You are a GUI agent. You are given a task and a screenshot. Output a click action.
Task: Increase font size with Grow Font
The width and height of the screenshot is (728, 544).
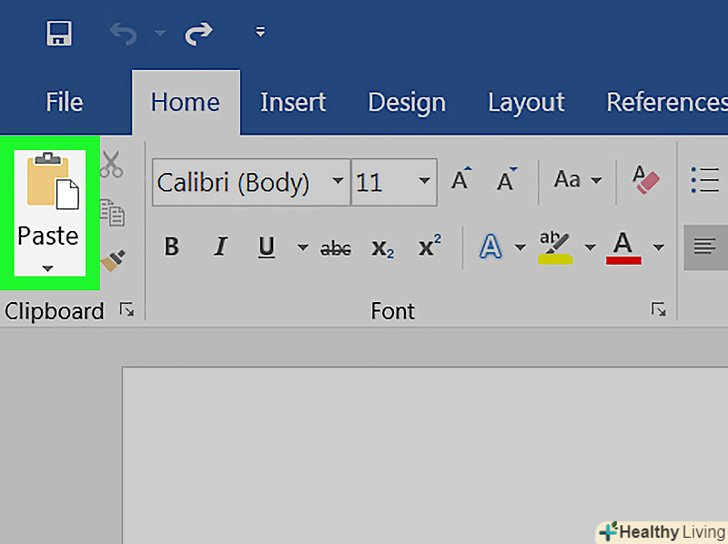[460, 181]
